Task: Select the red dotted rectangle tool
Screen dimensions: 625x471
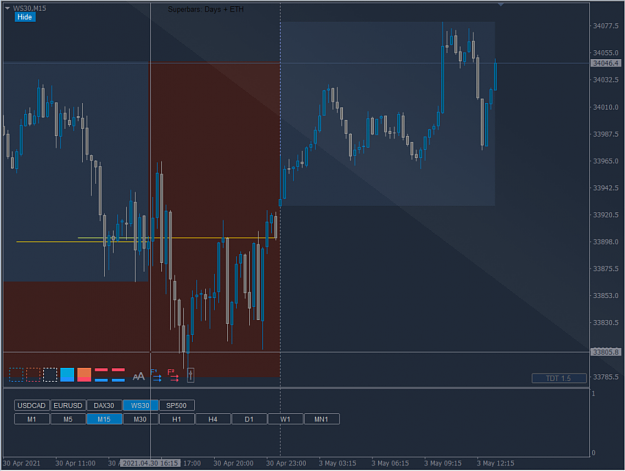Action: tap(33, 375)
